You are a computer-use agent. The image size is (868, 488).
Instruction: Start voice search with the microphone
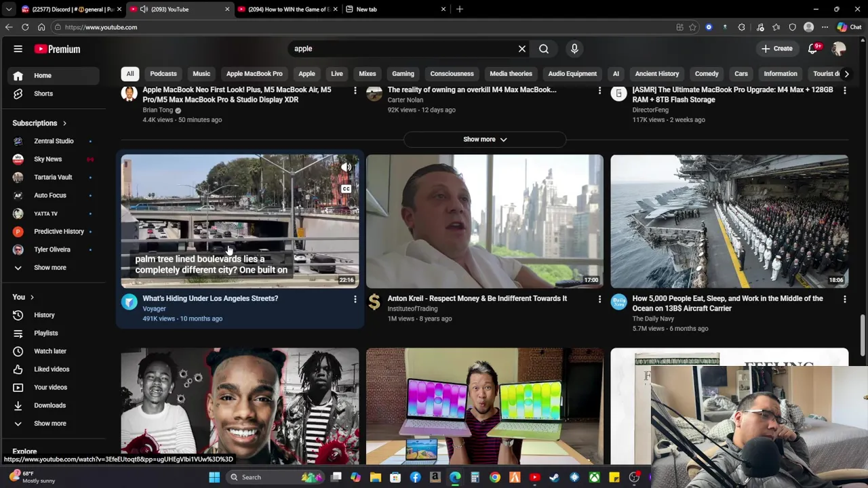point(574,49)
